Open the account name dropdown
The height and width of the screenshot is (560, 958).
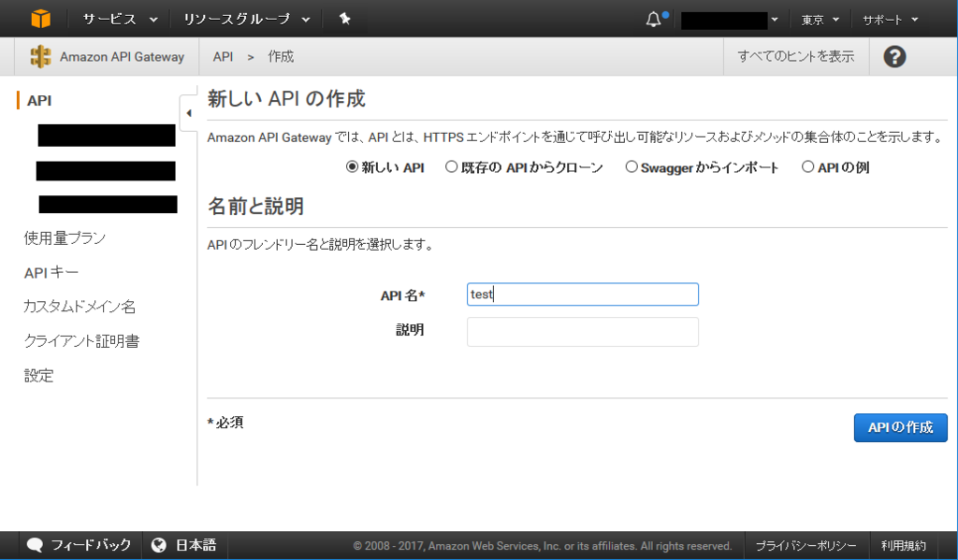pos(730,21)
